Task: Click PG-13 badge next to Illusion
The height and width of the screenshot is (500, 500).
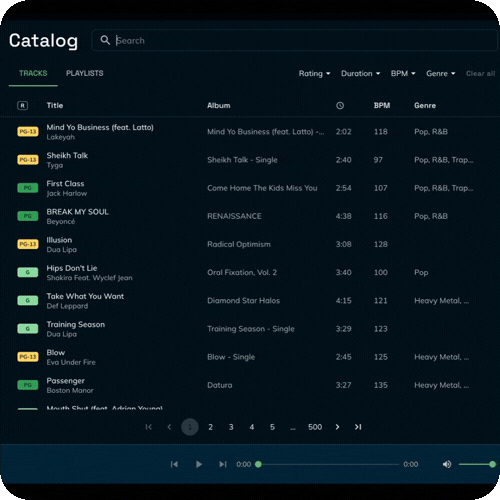Action: click(x=28, y=244)
